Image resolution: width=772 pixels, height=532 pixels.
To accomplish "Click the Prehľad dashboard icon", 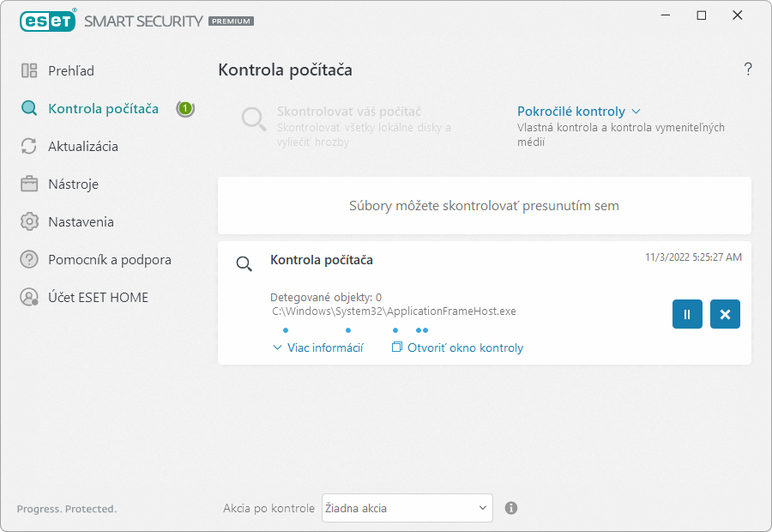I will (29, 70).
